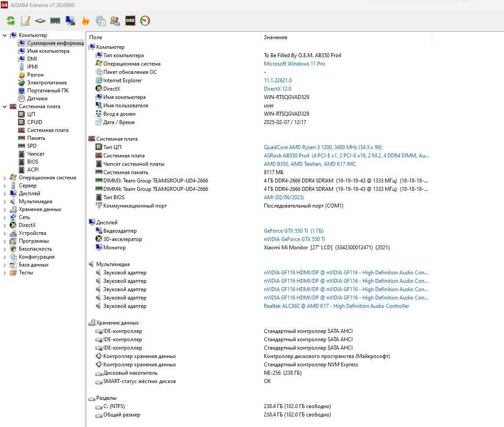The height and width of the screenshot is (427, 504).
Task: Expand the Сеть tree node
Action: 4,217
